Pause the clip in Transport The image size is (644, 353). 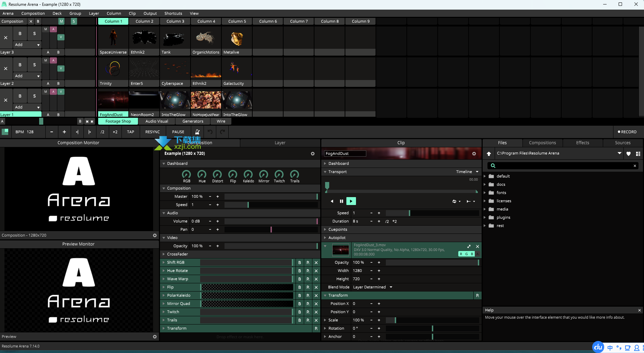(342, 201)
